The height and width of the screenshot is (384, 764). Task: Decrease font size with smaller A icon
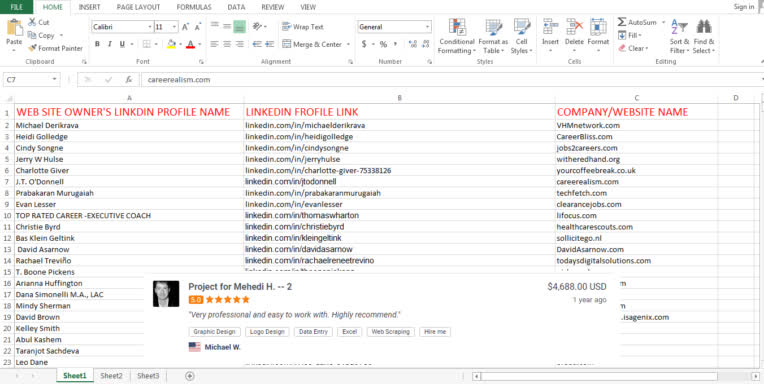[198, 27]
